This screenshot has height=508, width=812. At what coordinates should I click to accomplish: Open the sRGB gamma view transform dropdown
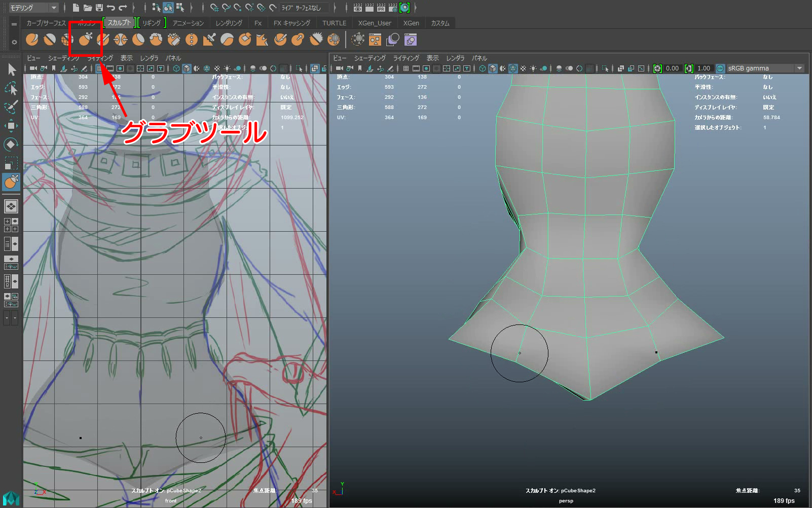coord(765,68)
